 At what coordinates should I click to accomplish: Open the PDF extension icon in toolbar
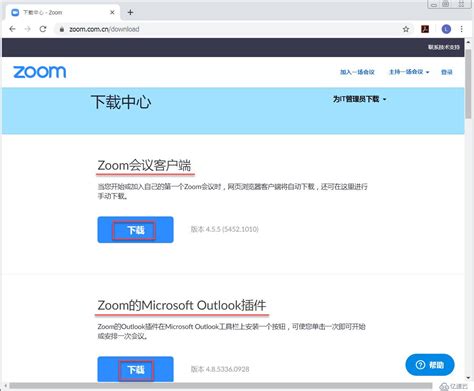pyautogui.click(x=425, y=29)
